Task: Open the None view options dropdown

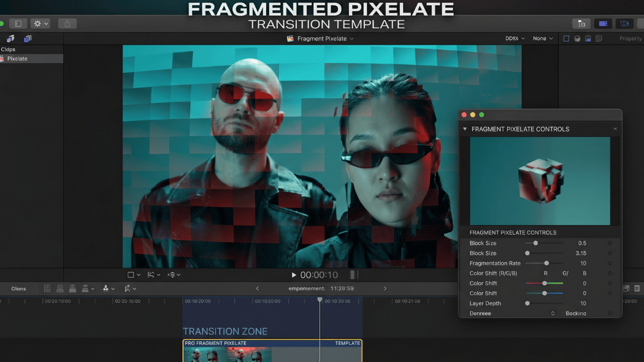Action: point(543,39)
